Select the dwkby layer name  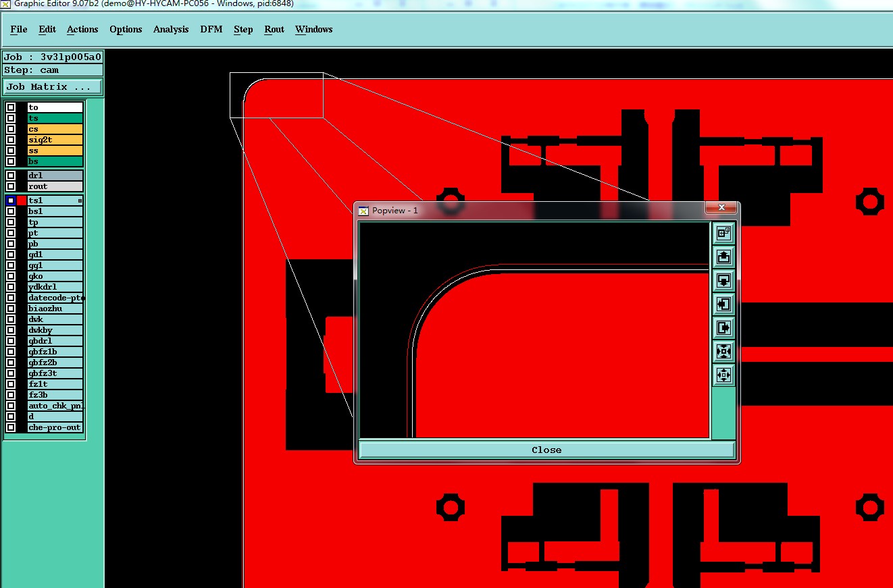[55, 330]
